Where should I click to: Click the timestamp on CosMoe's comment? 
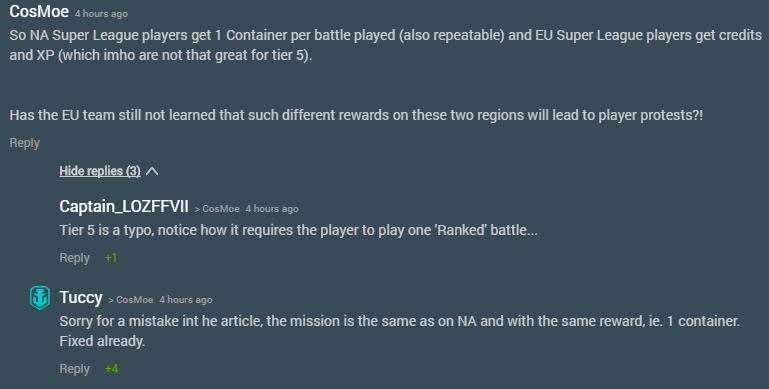tap(102, 14)
